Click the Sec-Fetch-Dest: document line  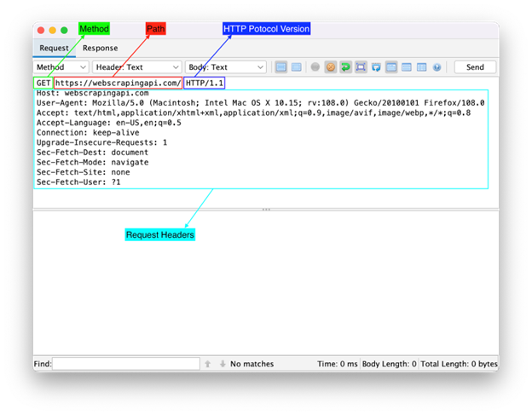pyautogui.click(x=92, y=153)
